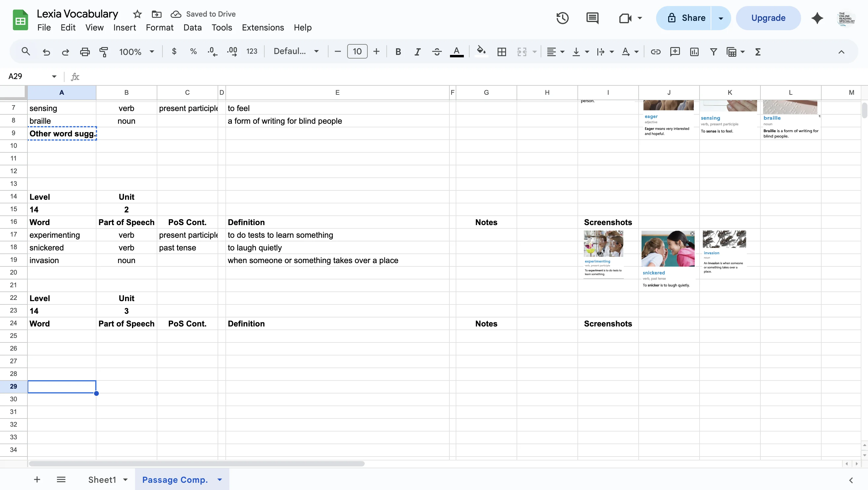The width and height of the screenshot is (868, 490).
Task: Click the insert link icon
Action: pyautogui.click(x=656, y=52)
